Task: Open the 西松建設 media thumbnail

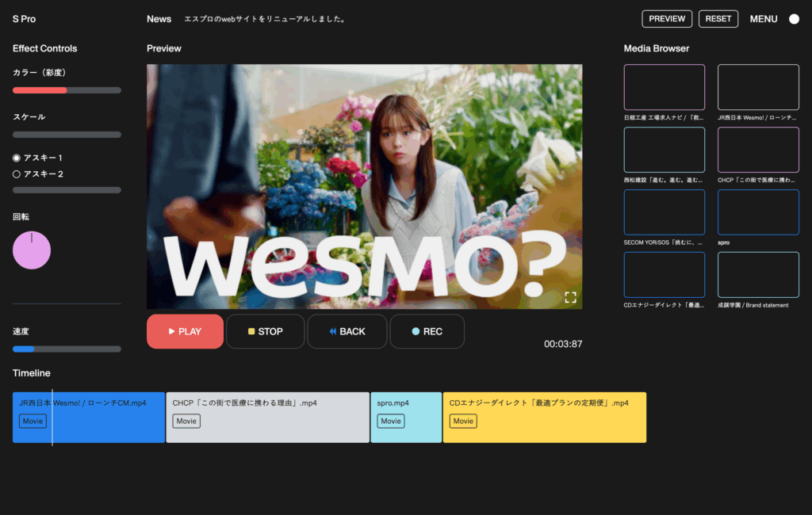Action: 665,150
